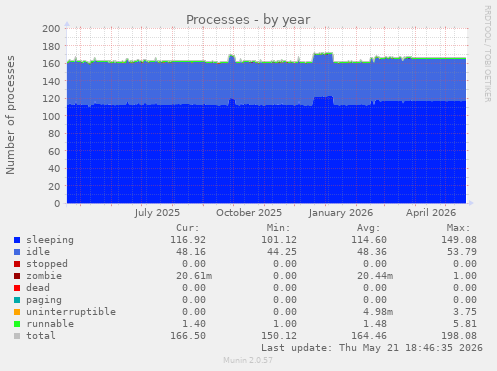
Task: Click the 'July 2025' x-axis label
Action: coord(157,213)
